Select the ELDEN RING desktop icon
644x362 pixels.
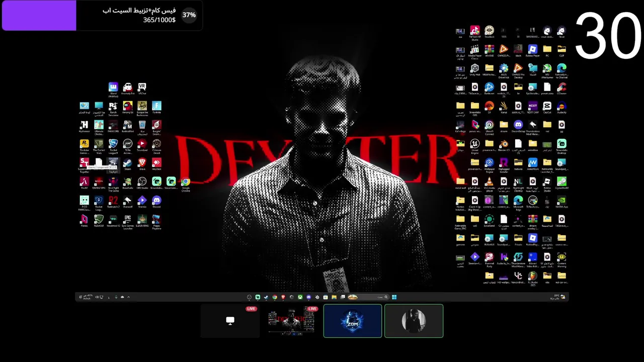click(142, 221)
